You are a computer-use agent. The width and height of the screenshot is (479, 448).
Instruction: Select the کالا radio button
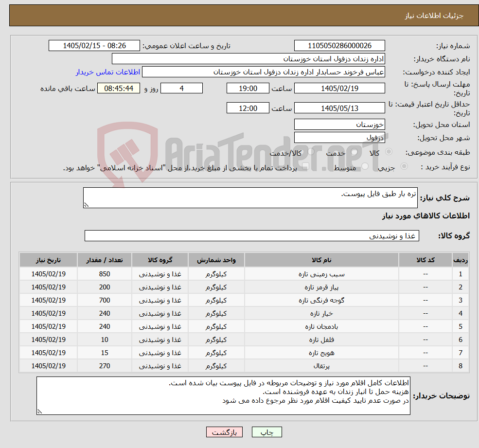[389, 152]
